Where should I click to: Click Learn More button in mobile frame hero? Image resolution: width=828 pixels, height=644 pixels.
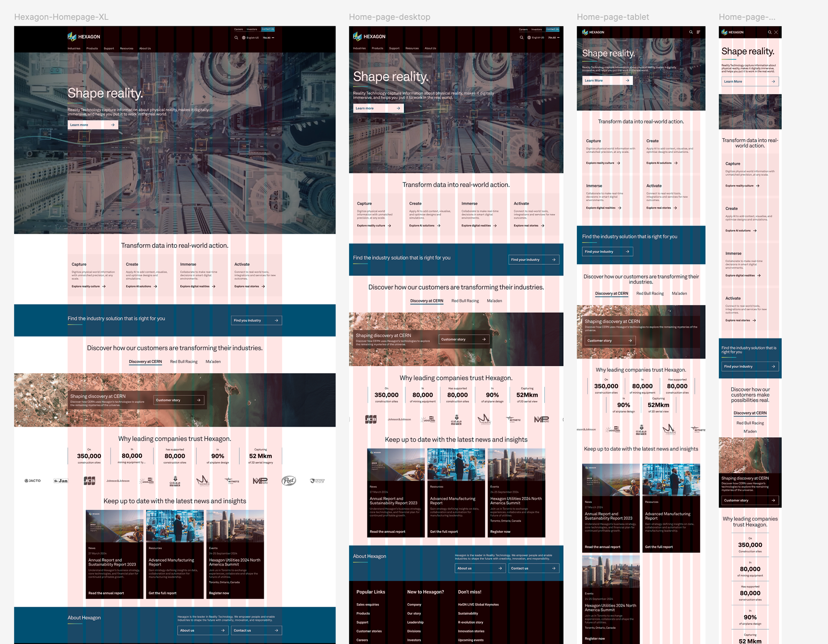(750, 81)
